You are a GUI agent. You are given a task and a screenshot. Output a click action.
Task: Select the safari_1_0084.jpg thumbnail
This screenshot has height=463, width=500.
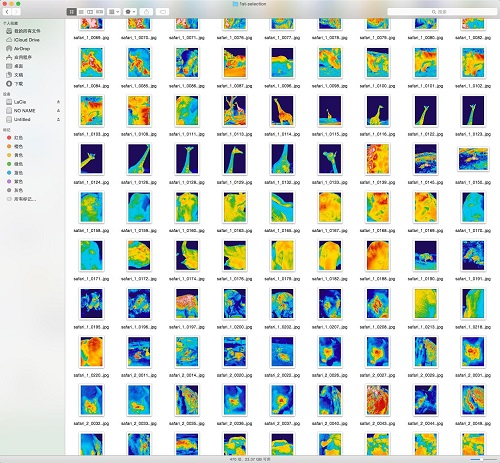(x=91, y=62)
